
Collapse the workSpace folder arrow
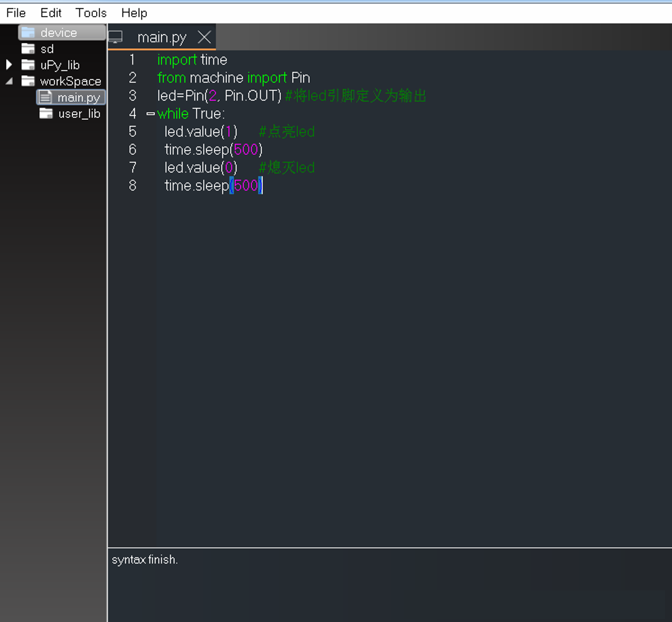pyautogui.click(x=9, y=81)
